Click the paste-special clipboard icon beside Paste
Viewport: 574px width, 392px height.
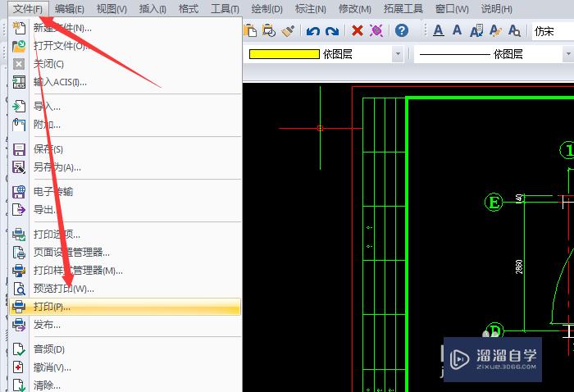[x=269, y=30]
